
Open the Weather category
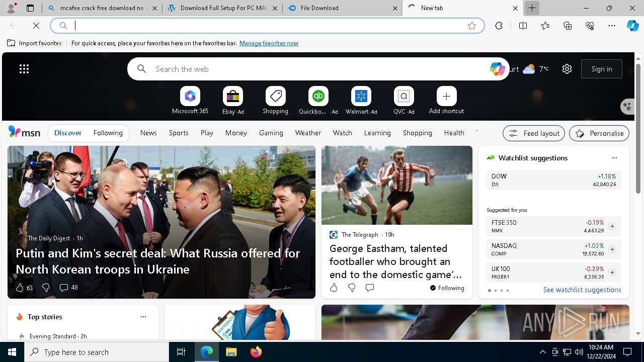(x=308, y=133)
